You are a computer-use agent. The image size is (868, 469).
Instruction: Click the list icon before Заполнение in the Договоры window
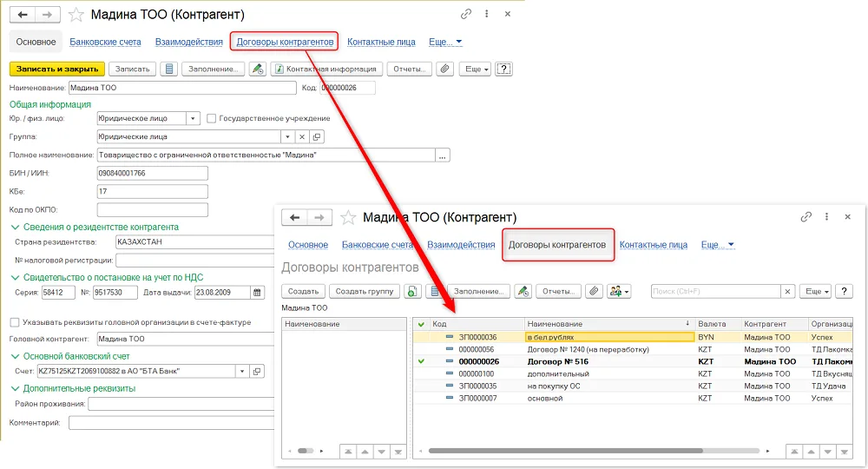pyautogui.click(x=435, y=291)
